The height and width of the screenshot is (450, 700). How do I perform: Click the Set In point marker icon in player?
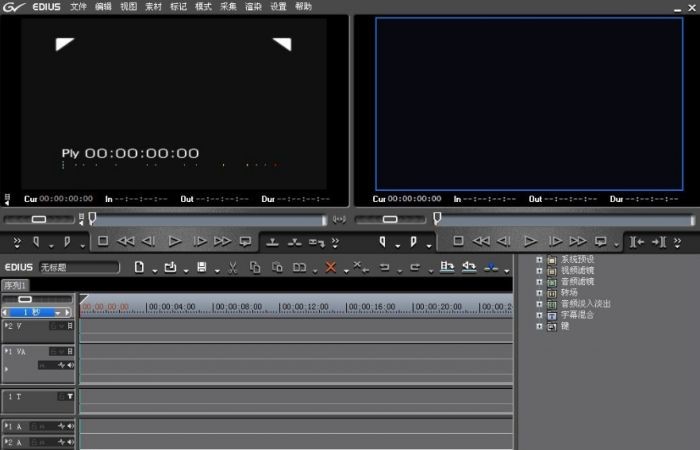[x=37, y=241]
